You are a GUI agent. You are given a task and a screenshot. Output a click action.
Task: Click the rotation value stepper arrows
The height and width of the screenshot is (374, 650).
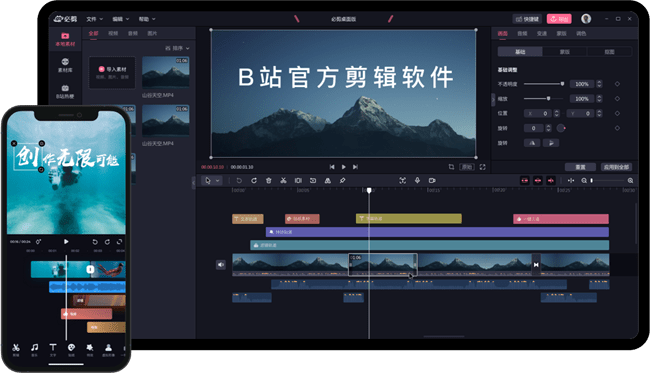click(548, 128)
